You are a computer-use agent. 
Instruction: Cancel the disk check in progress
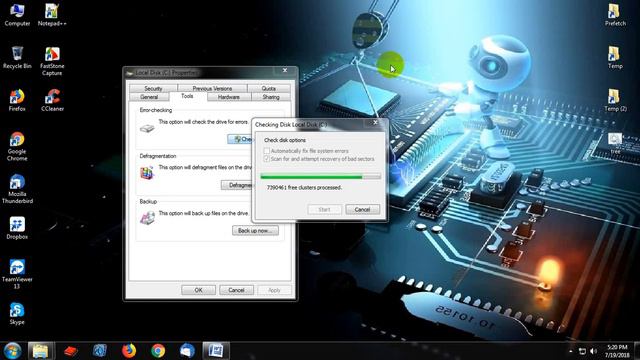[x=362, y=209]
